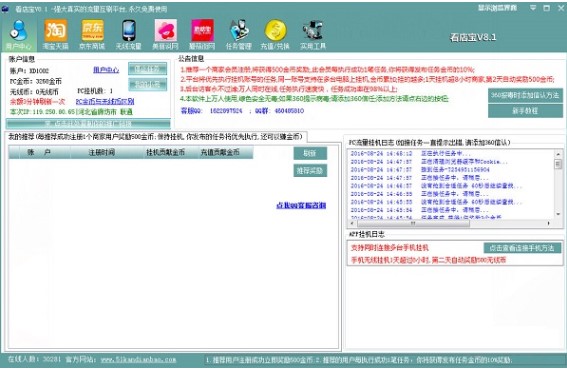This screenshot has width=567, height=369.
Task: Click the 推荐奖励 button
Action: 310,170
